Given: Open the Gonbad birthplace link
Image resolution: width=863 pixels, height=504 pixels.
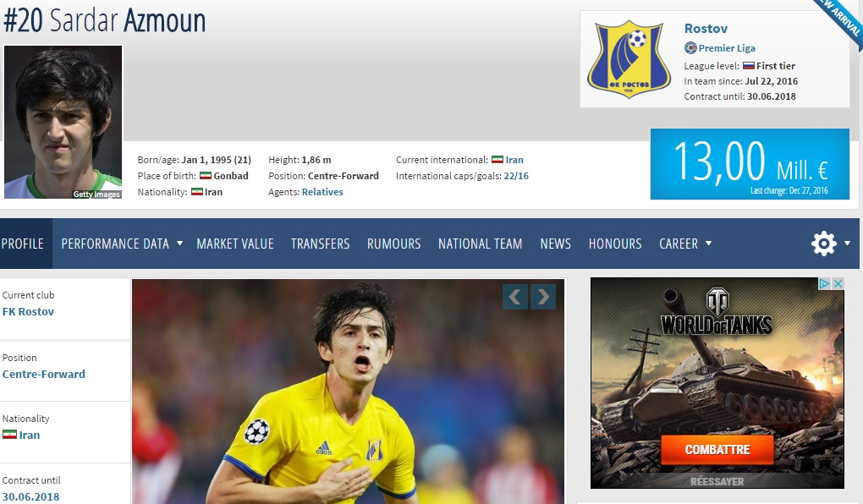Looking at the screenshot, I should coord(231,176).
